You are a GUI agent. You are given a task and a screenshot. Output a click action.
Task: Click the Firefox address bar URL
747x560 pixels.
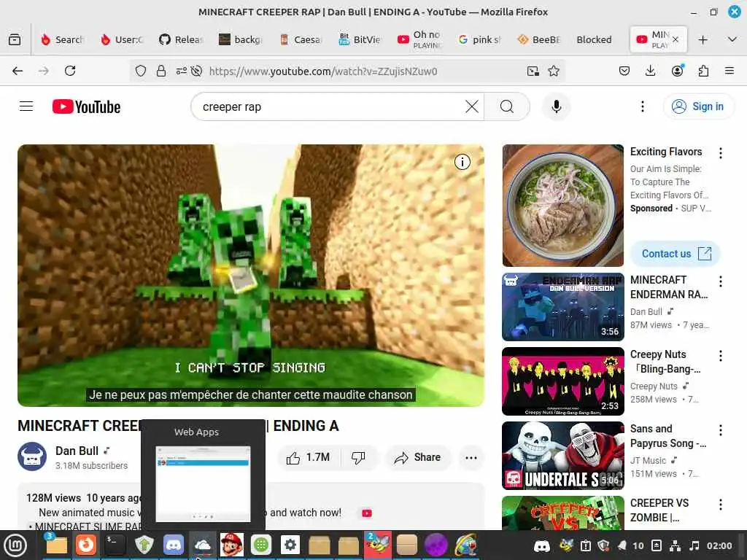pyautogui.click(x=323, y=71)
